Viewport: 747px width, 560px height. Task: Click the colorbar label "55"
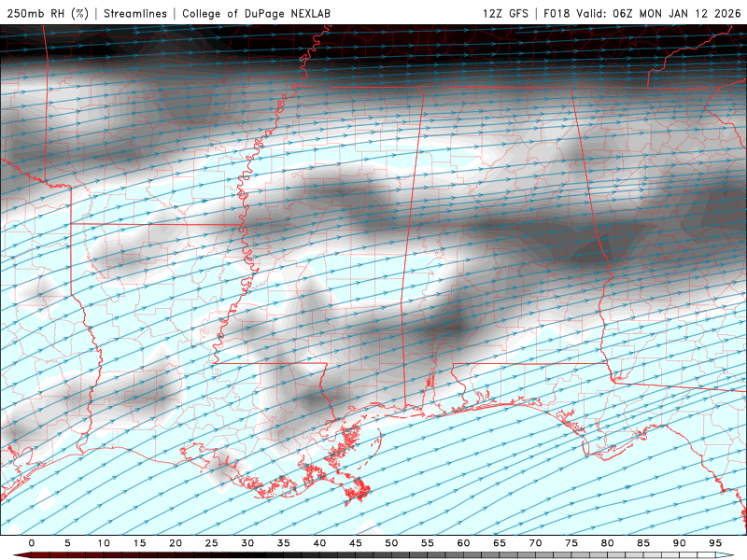[428, 543]
